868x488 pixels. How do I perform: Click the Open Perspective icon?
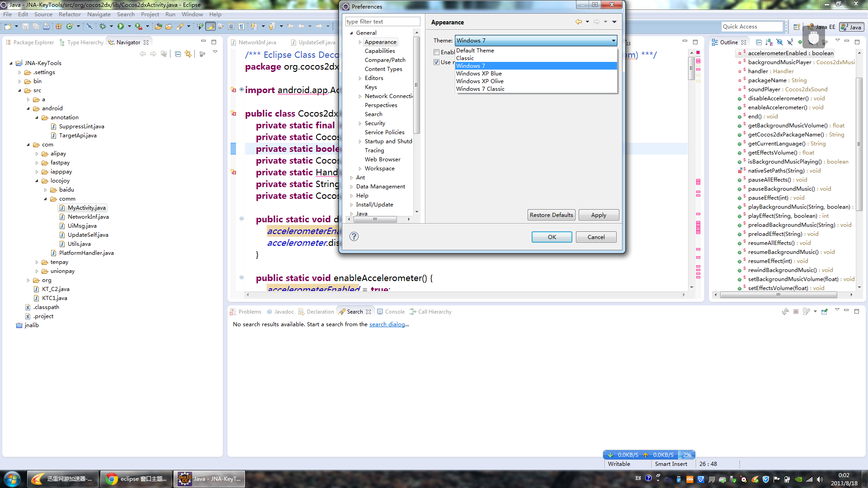tap(797, 27)
